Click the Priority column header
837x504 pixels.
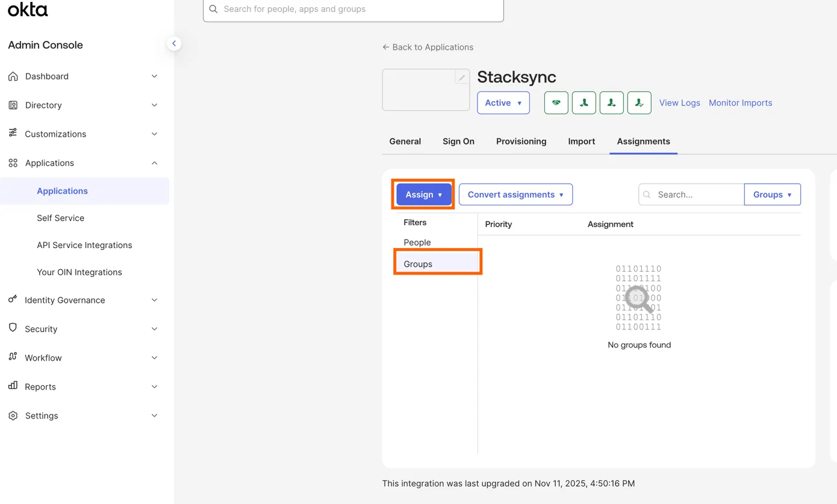(x=499, y=224)
